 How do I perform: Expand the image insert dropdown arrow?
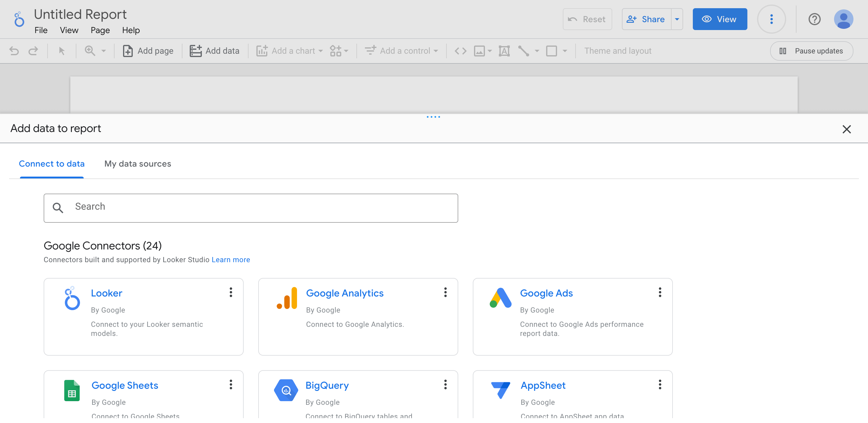(x=489, y=51)
